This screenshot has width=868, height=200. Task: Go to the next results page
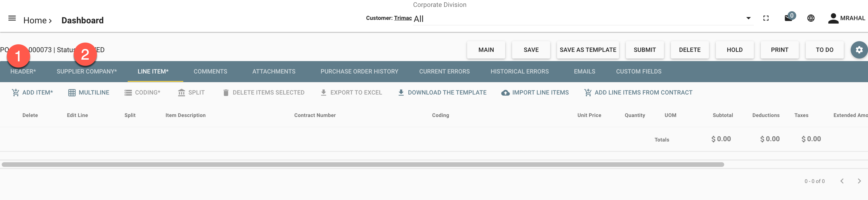(859, 181)
